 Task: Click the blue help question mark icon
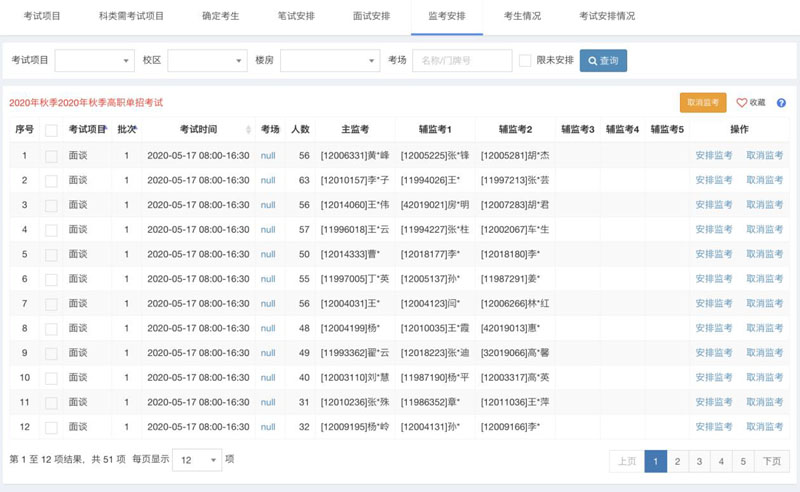point(781,103)
